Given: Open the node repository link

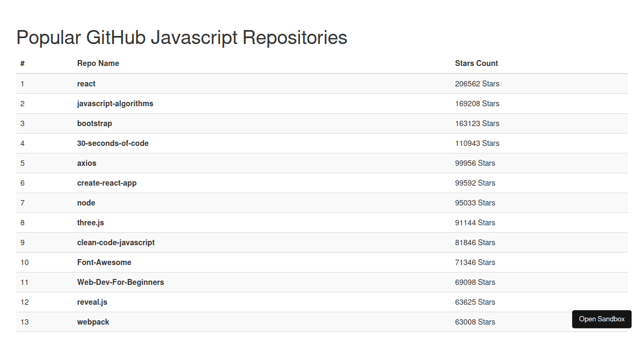Looking at the screenshot, I should (86, 203).
